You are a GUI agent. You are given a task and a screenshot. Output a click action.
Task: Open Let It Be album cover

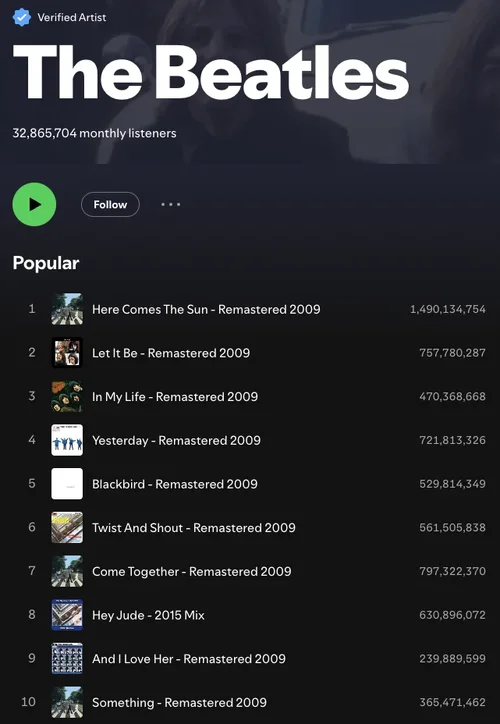pos(67,353)
